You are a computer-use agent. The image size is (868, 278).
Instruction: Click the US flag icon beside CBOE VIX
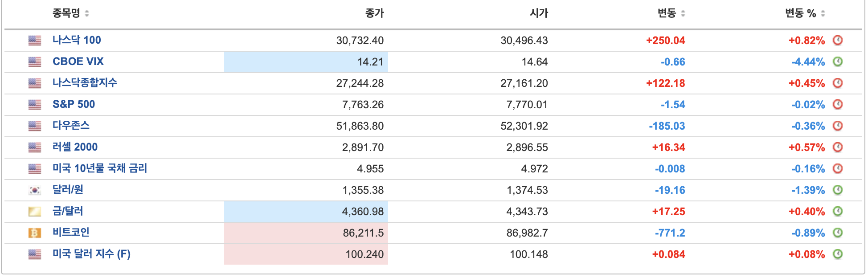[x=35, y=62]
